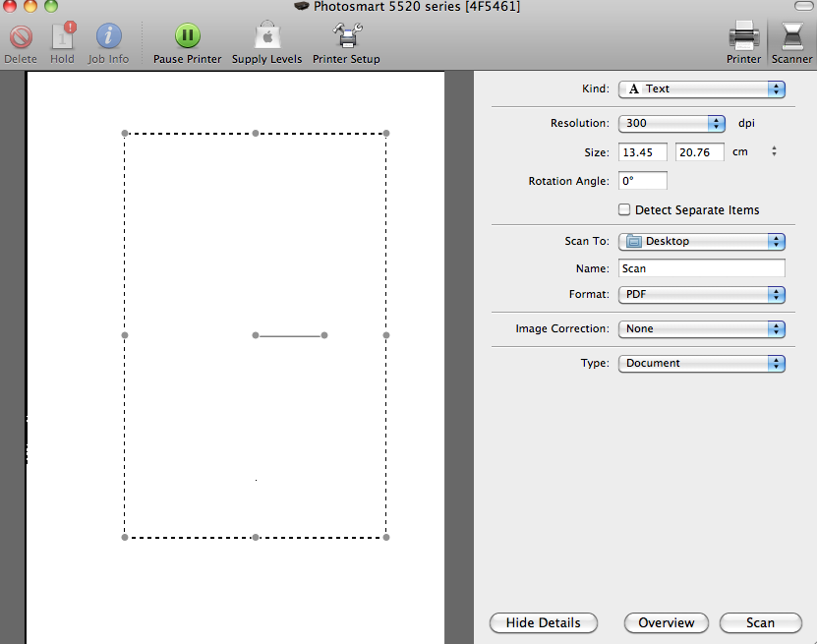Click the Overview button
Image resolution: width=817 pixels, height=644 pixels.
point(667,622)
